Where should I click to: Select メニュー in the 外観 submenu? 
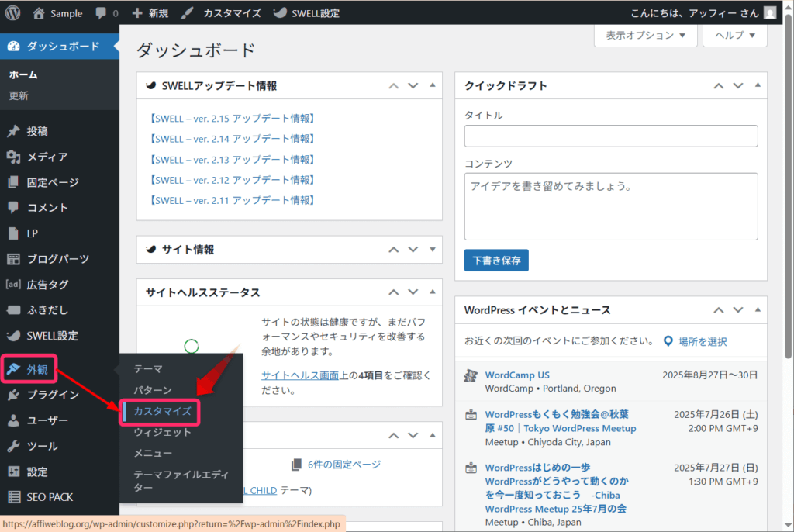(153, 454)
